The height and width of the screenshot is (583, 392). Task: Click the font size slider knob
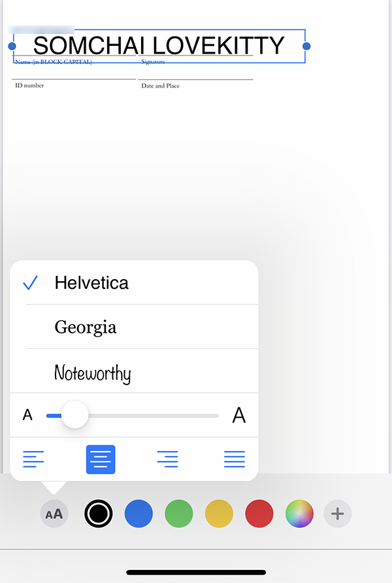coord(74,415)
